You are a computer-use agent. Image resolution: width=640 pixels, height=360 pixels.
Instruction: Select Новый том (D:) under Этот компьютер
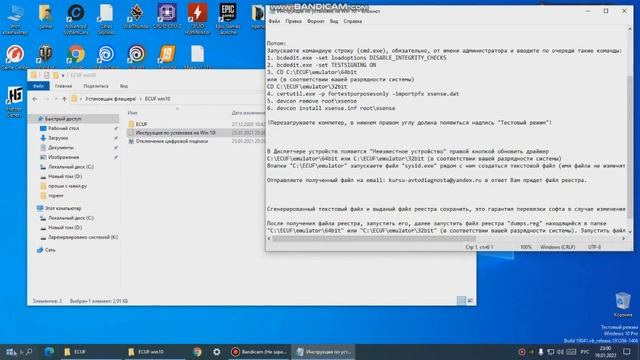pos(65,227)
